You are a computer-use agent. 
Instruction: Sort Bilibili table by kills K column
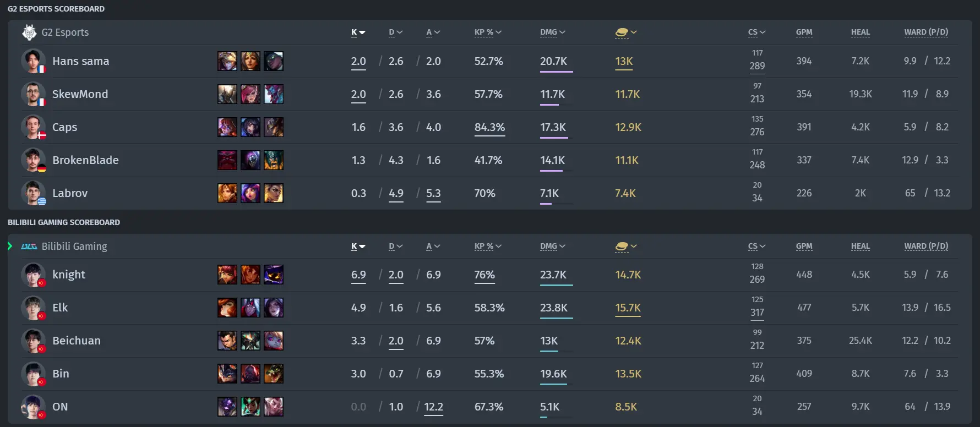pyautogui.click(x=358, y=247)
